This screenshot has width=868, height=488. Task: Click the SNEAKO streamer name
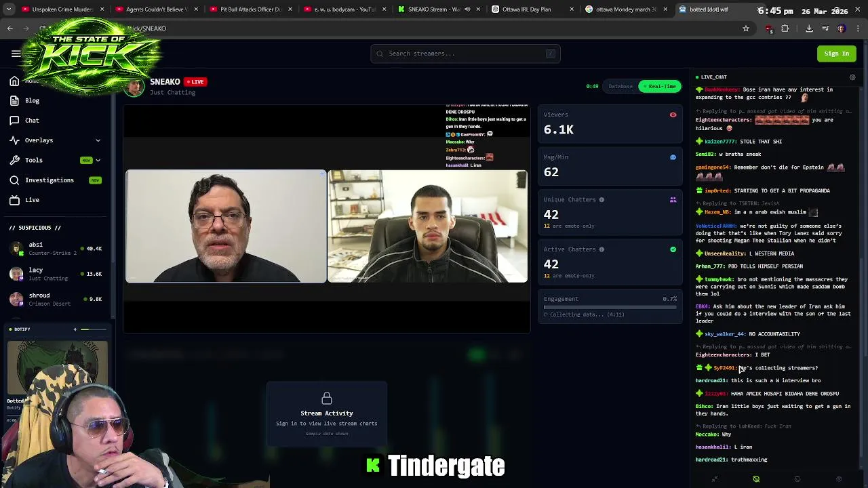pos(165,81)
